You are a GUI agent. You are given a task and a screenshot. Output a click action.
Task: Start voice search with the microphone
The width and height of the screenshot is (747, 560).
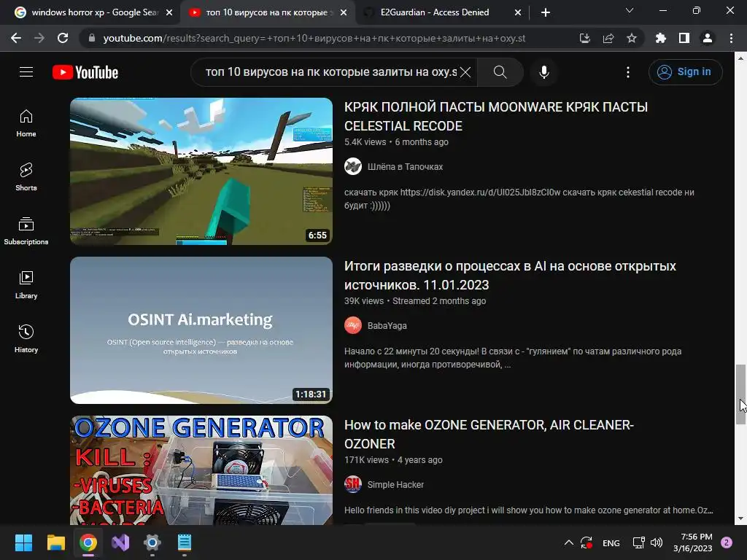[543, 72]
